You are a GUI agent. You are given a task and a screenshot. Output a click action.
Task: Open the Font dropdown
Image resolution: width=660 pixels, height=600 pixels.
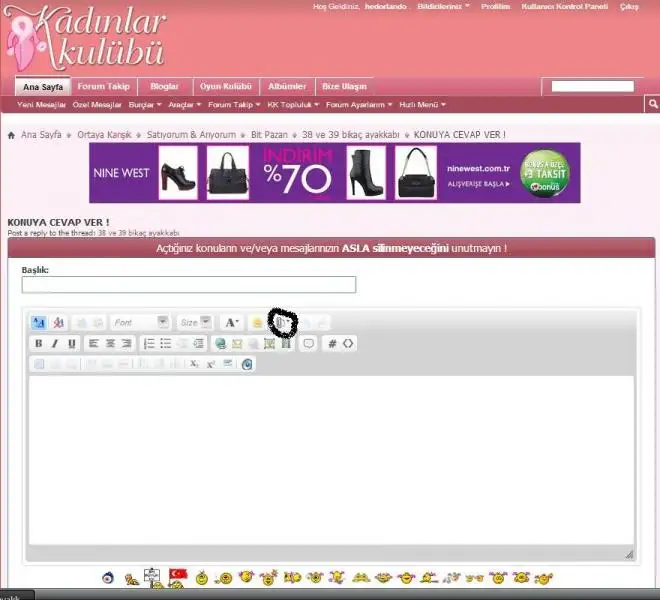coord(140,322)
